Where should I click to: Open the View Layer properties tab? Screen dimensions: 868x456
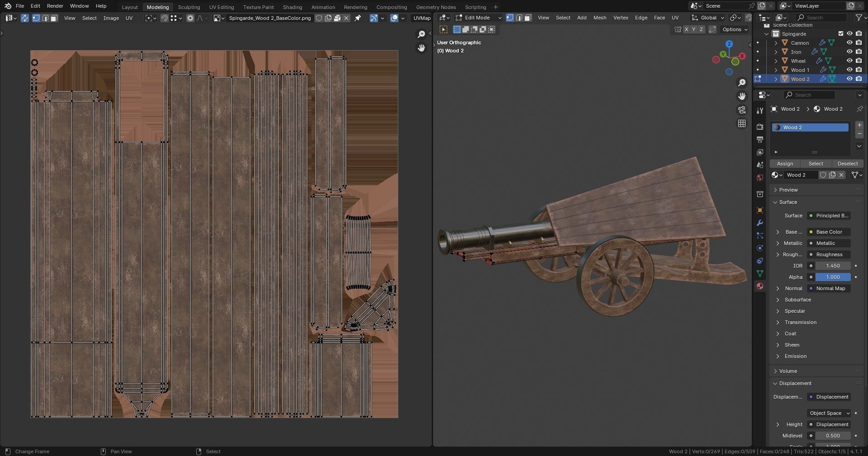coord(760,152)
